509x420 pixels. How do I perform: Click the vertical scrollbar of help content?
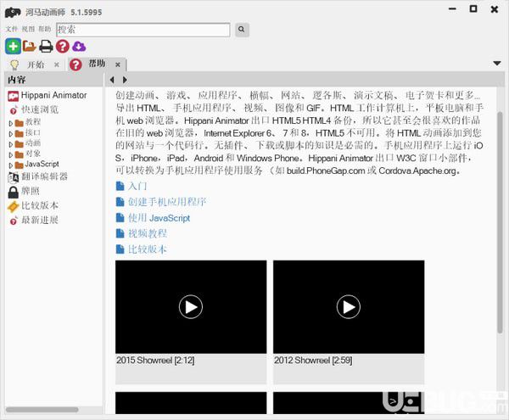[x=500, y=222]
